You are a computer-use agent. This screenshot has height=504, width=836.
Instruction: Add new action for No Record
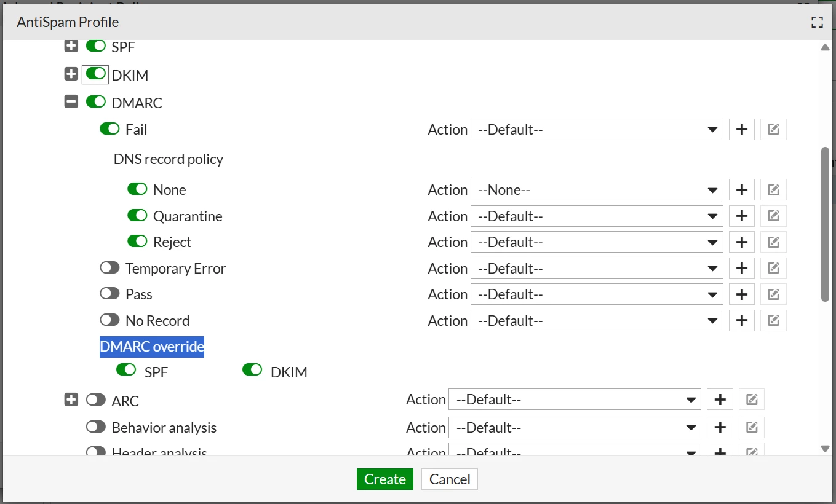[x=742, y=321]
